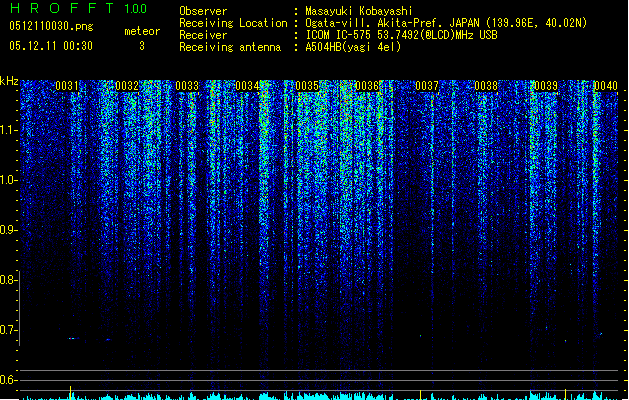Select the observer name Masayuki Kobayashi

pyautogui.click(x=359, y=11)
